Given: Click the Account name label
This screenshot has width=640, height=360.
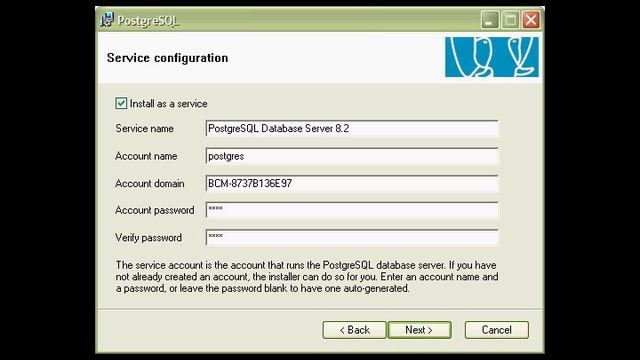Looking at the screenshot, I should [146, 156].
